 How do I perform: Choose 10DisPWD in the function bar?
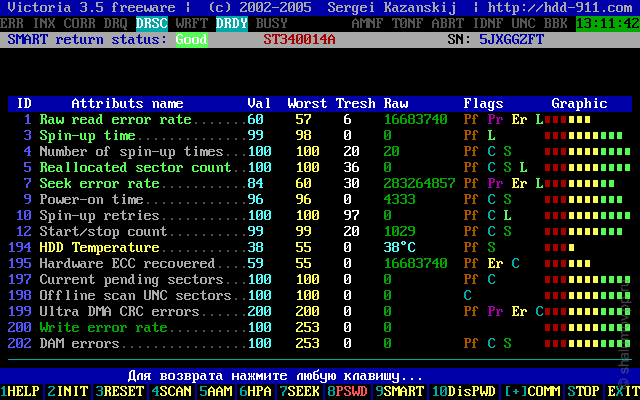[x=464, y=391]
